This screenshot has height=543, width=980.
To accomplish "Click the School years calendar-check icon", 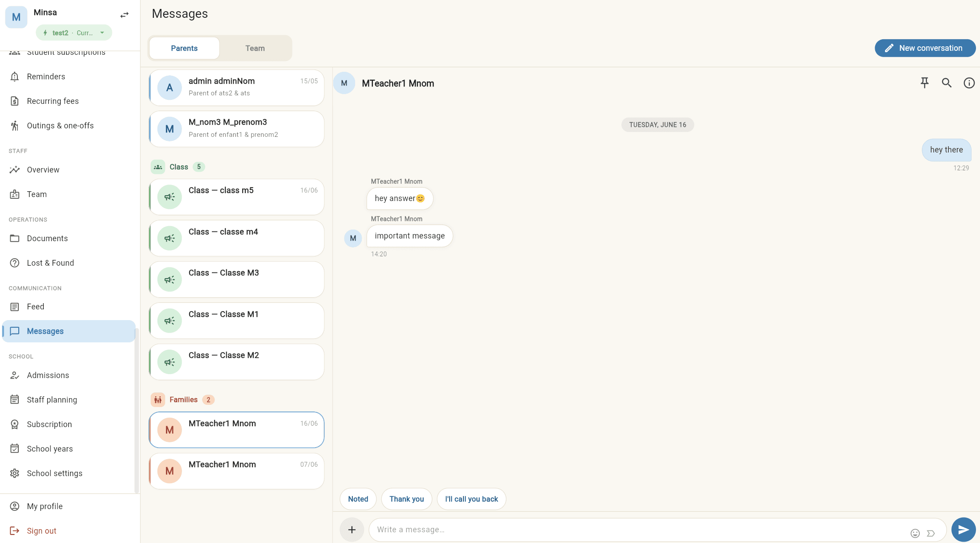I will 15,449.
